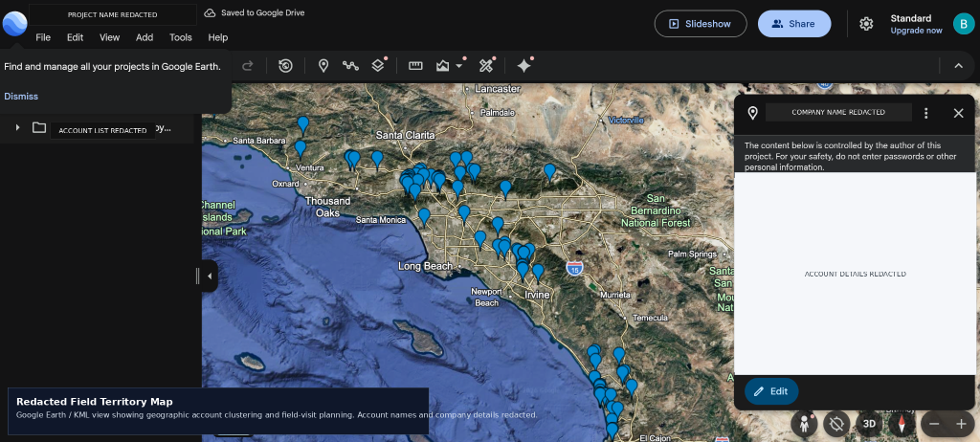Click the Edit button in info panel
Image resolution: width=980 pixels, height=442 pixels.
(x=771, y=391)
